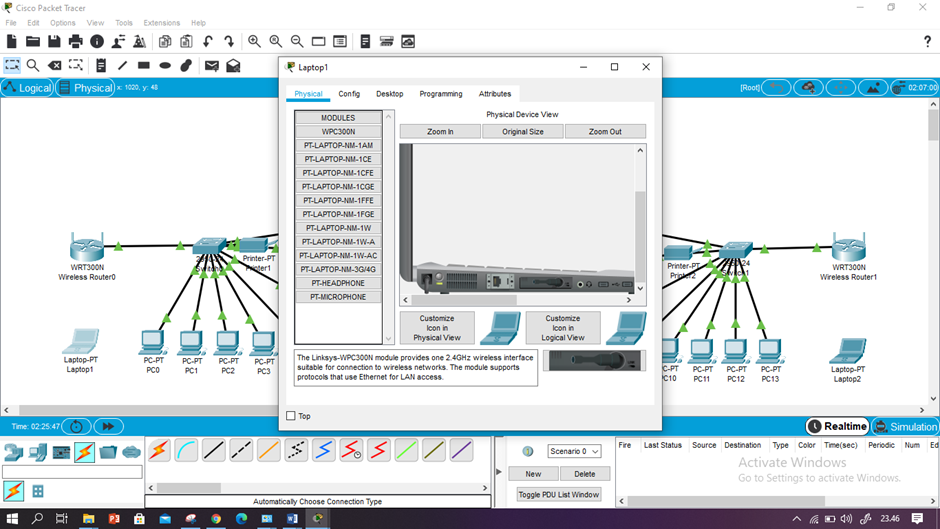
Task: Select the Draw Rectangle tool
Action: click(x=143, y=65)
